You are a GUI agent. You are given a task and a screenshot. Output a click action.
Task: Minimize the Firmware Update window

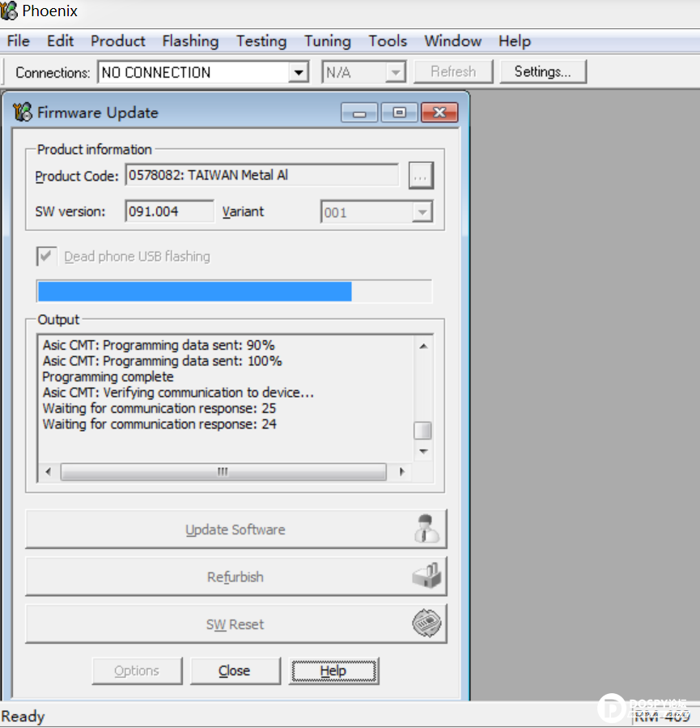(x=359, y=113)
